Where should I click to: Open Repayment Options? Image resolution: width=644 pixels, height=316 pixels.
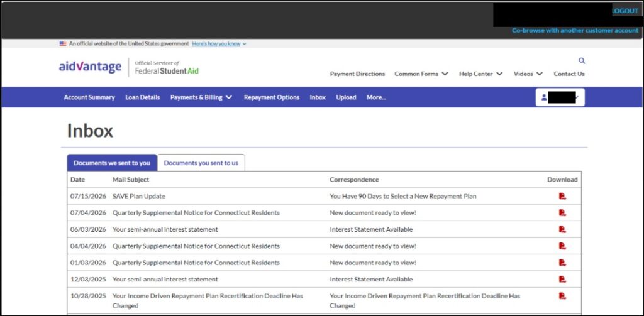point(272,97)
